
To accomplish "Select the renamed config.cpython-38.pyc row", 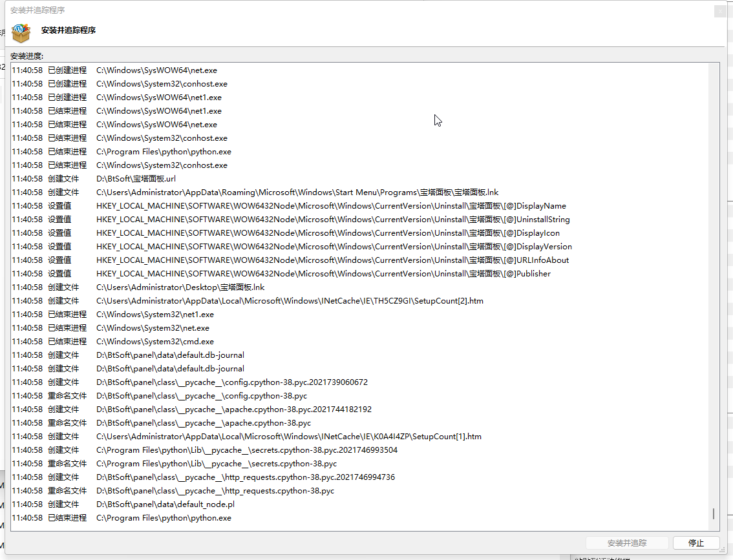I will [x=359, y=395].
